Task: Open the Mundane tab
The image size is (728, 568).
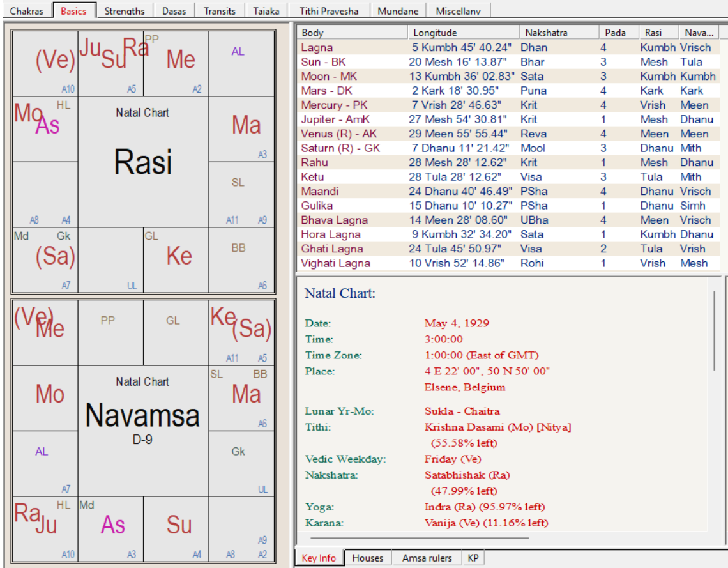Action: pyautogui.click(x=398, y=10)
